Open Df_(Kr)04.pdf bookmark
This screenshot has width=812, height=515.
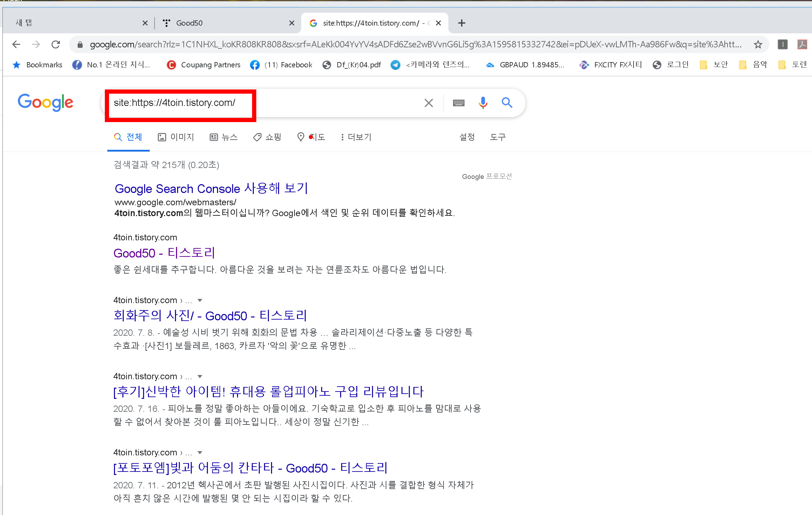352,65
